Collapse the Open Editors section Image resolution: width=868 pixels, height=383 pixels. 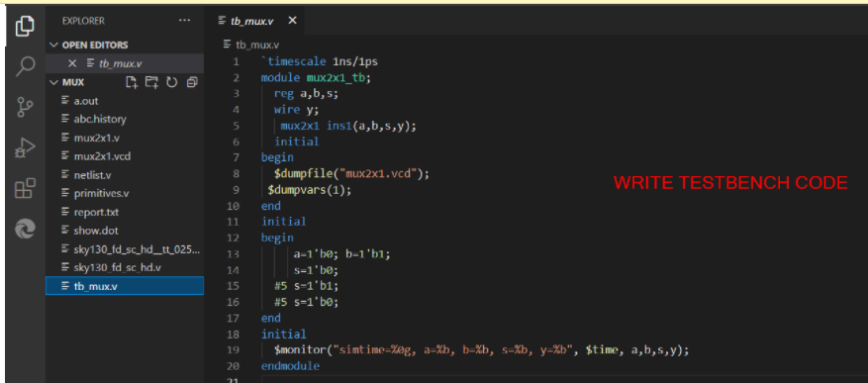(x=53, y=45)
